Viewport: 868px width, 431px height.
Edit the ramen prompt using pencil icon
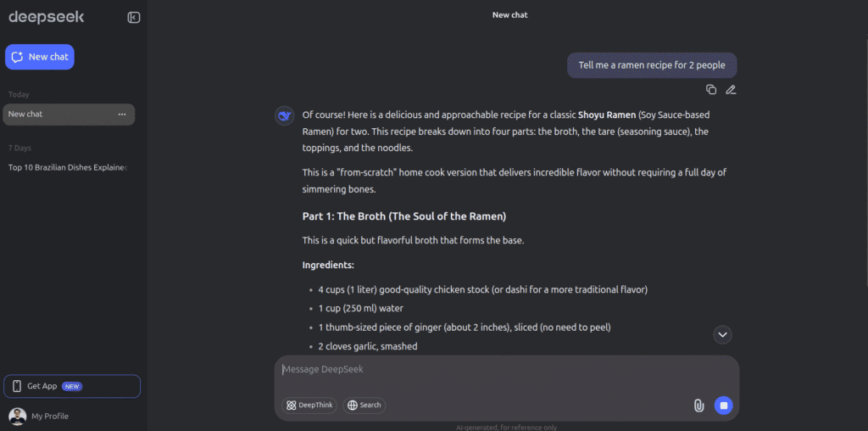coord(731,89)
